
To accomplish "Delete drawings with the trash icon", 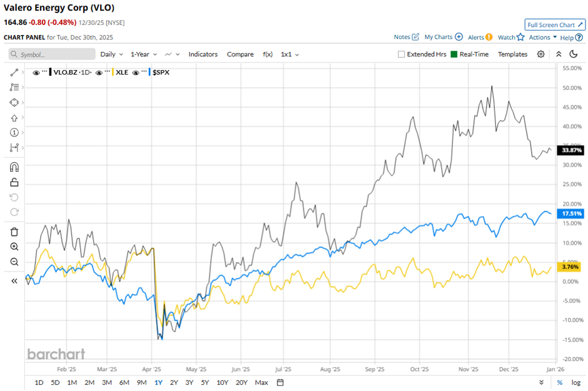I will pyautogui.click(x=14, y=231).
